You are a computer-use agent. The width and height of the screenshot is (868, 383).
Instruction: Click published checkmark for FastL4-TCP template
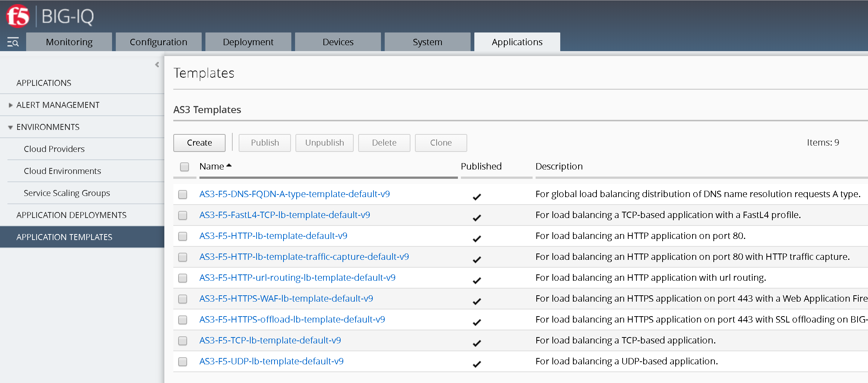tap(477, 217)
